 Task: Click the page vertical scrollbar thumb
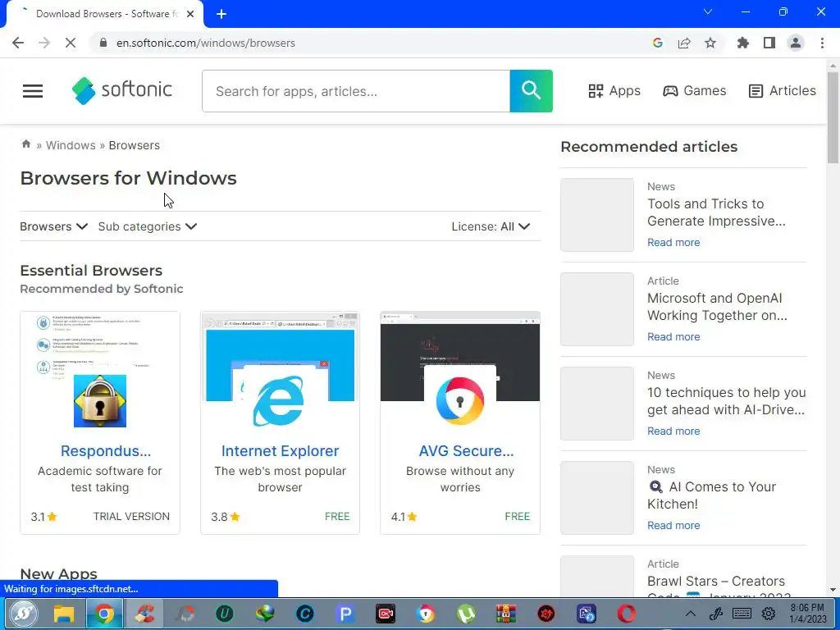(833, 116)
